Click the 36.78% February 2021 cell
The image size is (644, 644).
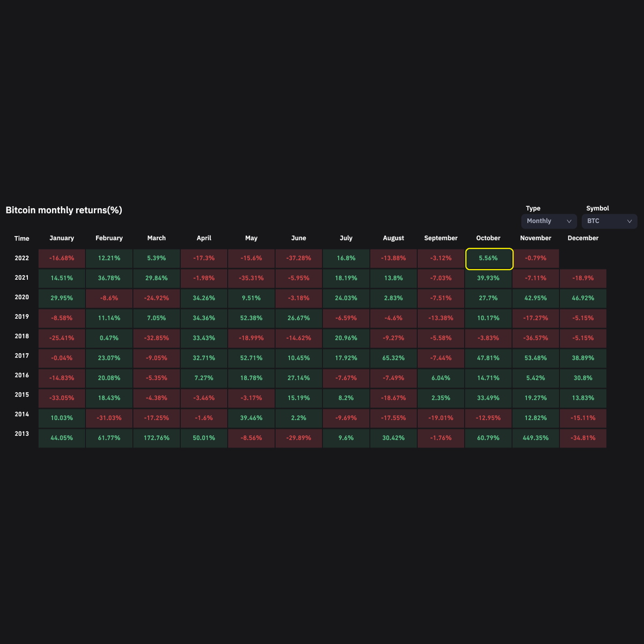pos(109,279)
